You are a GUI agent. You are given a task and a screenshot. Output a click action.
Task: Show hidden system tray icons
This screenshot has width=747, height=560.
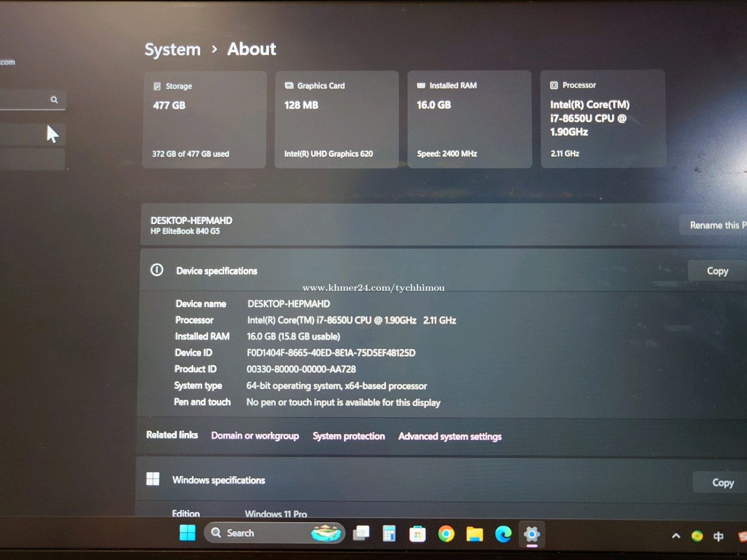point(676,536)
